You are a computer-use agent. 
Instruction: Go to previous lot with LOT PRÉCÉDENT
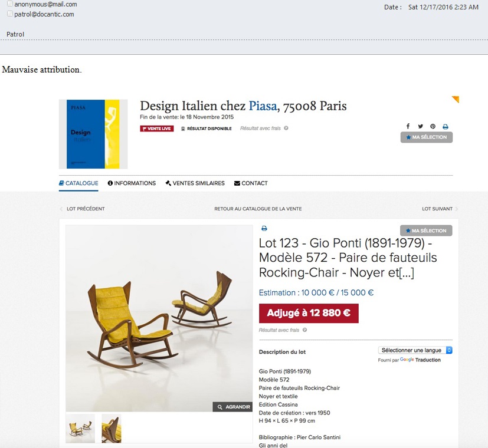point(82,209)
